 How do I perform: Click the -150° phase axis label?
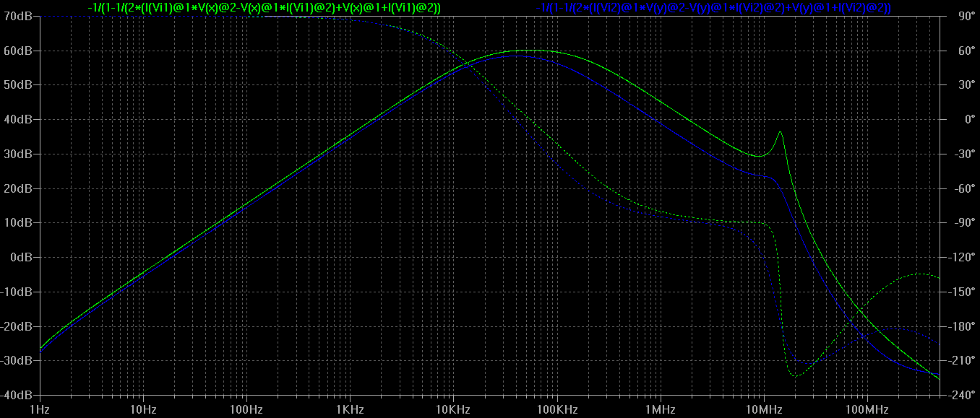click(x=963, y=292)
